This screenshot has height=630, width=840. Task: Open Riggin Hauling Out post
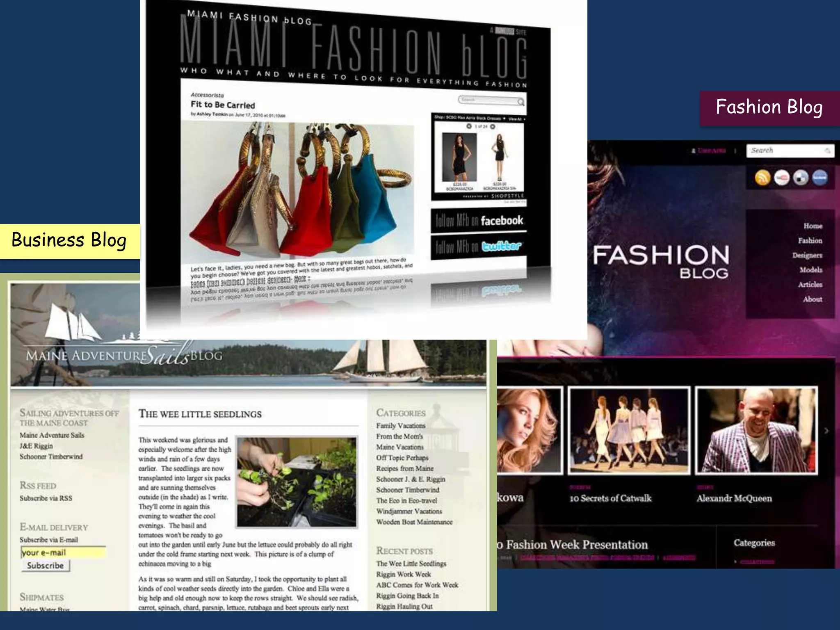[x=404, y=606]
